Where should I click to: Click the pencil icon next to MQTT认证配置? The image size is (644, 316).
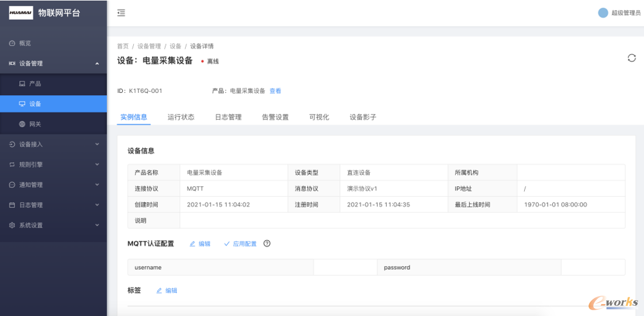(x=192, y=244)
